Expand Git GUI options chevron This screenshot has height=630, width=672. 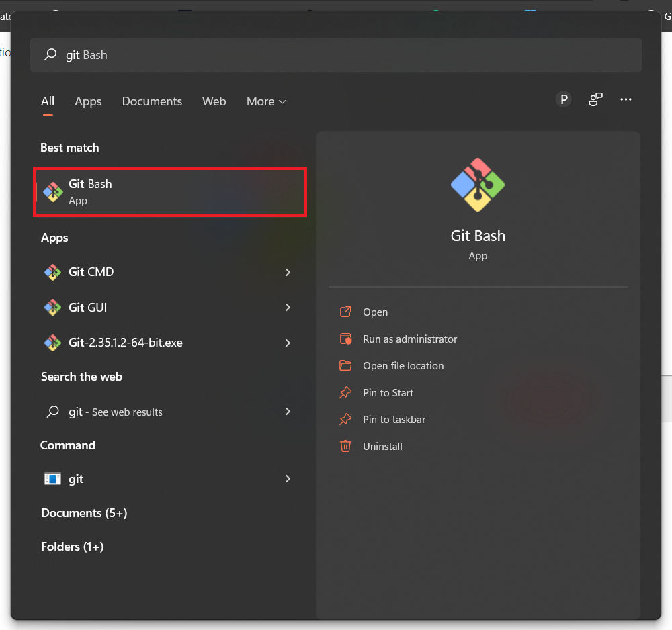tap(288, 307)
